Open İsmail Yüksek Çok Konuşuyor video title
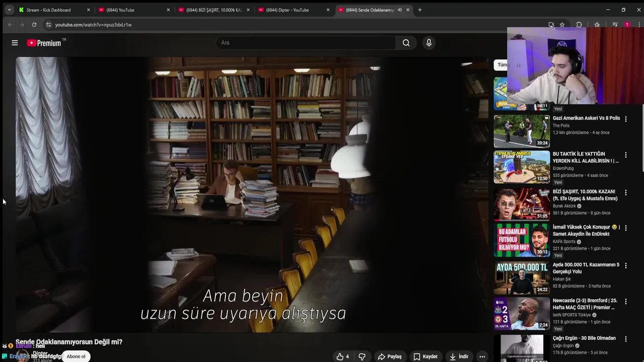 coord(586,230)
